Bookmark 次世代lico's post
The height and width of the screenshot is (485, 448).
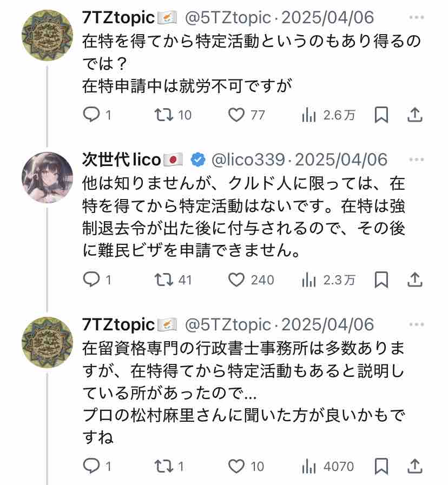click(x=381, y=280)
